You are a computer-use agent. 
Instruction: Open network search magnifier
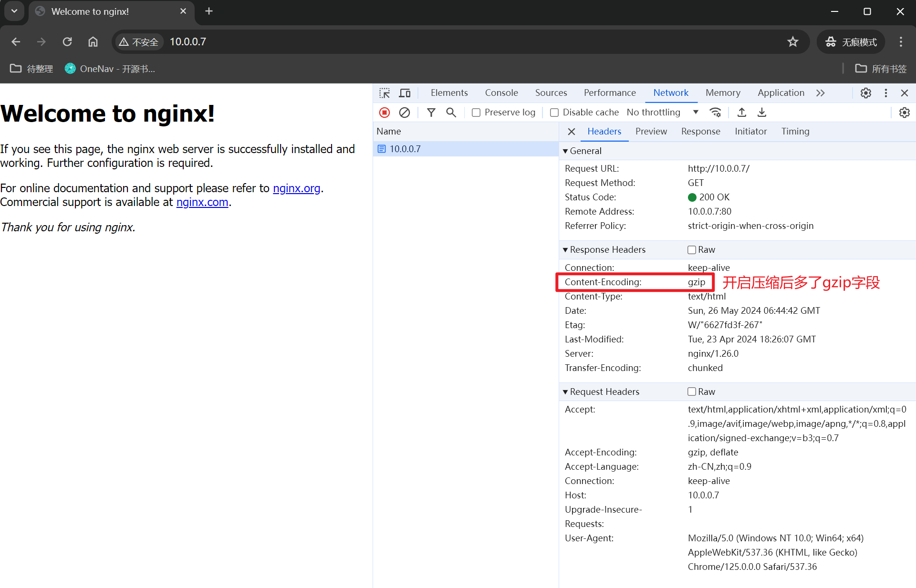(x=451, y=113)
